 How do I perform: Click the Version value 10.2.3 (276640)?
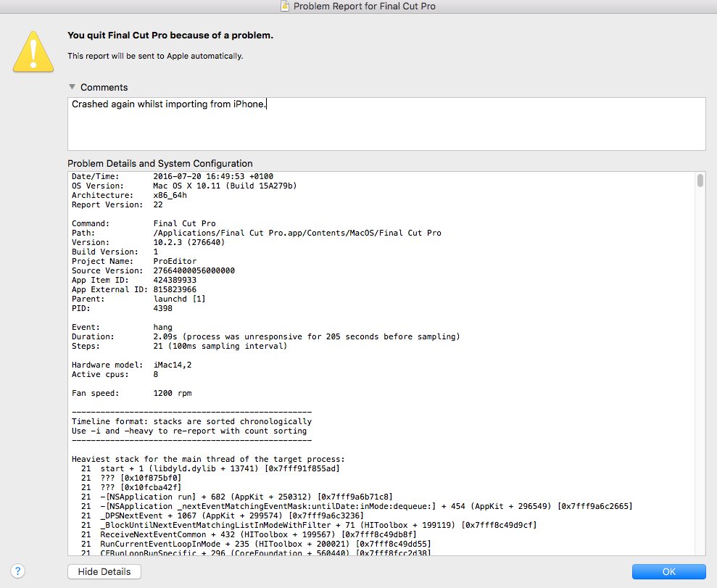point(188,242)
